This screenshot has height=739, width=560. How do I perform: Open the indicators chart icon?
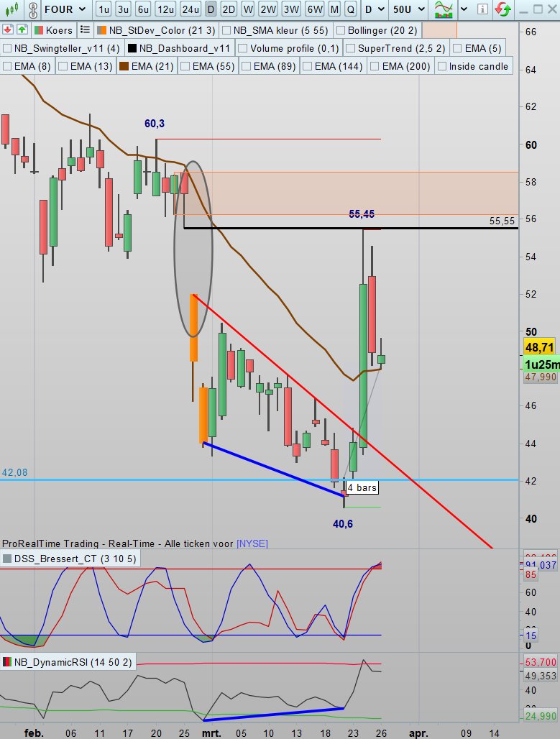tap(443, 9)
